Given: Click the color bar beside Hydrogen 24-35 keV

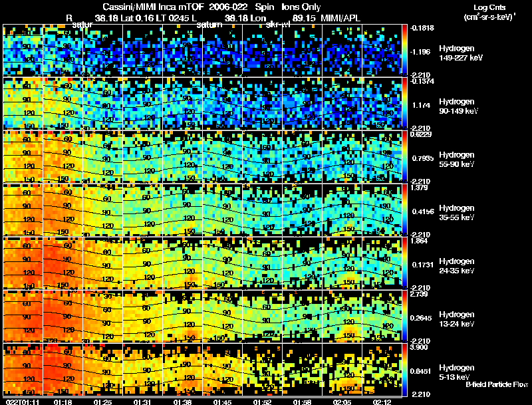Looking at the screenshot, I should point(404,263).
